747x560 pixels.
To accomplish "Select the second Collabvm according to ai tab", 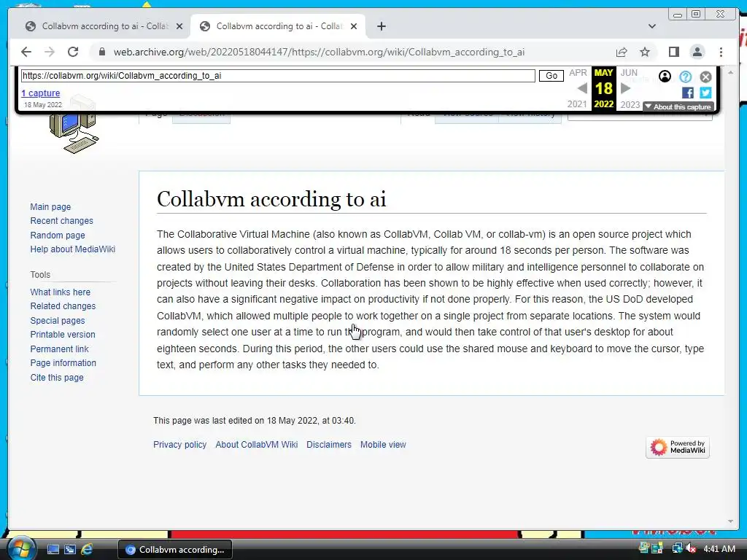I will [x=279, y=26].
